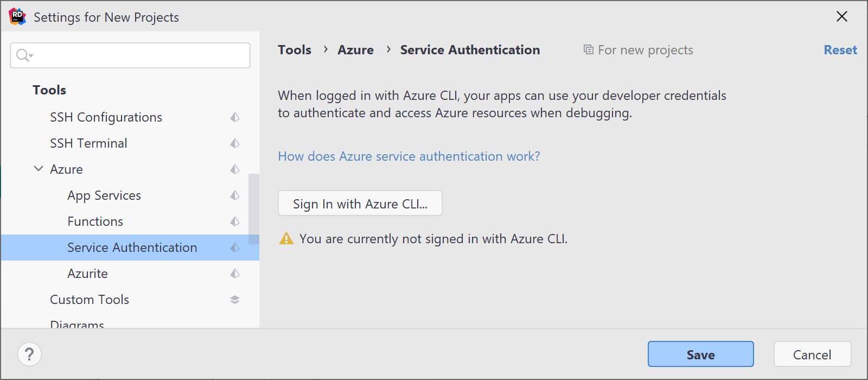Click the marker icon next to Azurite
This screenshot has height=380, width=868.
(234, 273)
